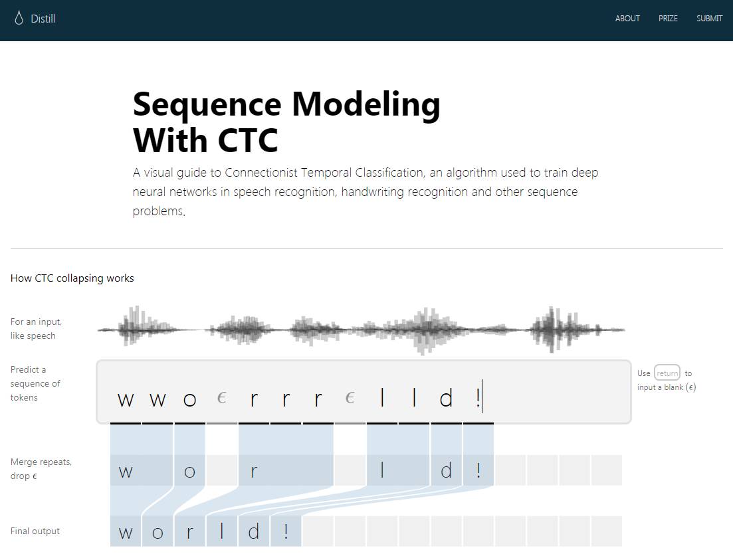Open the PRIZE page
Image resolution: width=733 pixels, height=560 pixels.
point(668,19)
